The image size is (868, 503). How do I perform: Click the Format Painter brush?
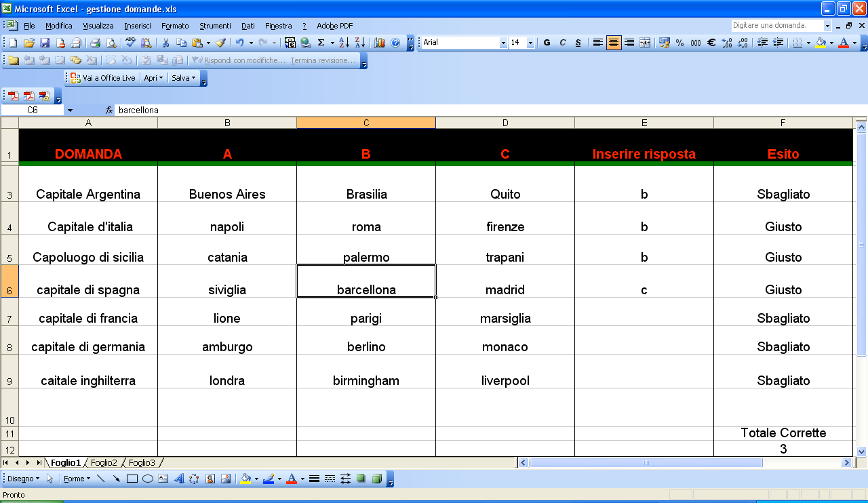pyautogui.click(x=220, y=43)
